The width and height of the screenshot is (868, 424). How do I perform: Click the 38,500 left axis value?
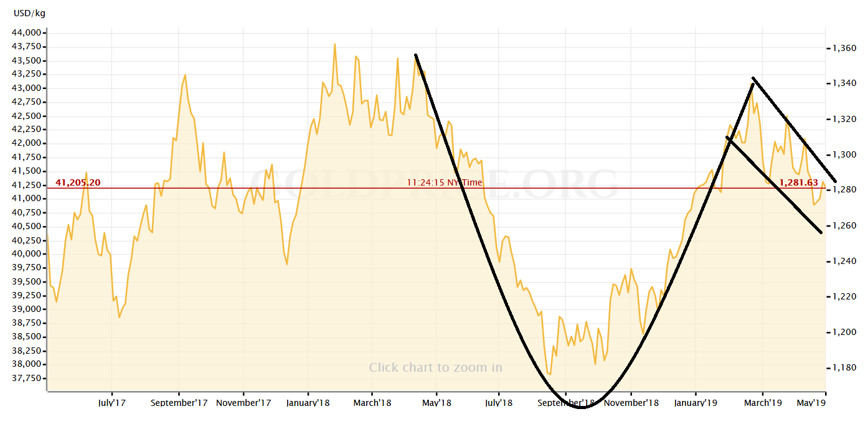(x=27, y=337)
